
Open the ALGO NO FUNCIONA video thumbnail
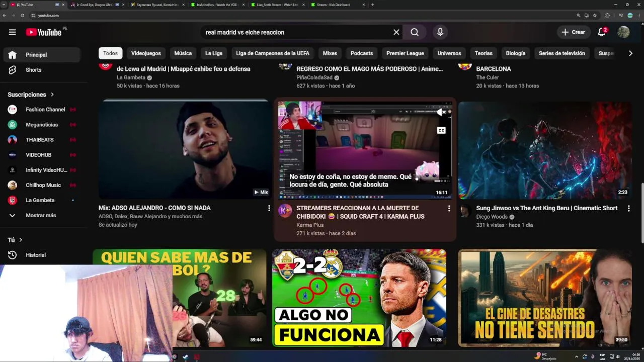click(359, 298)
